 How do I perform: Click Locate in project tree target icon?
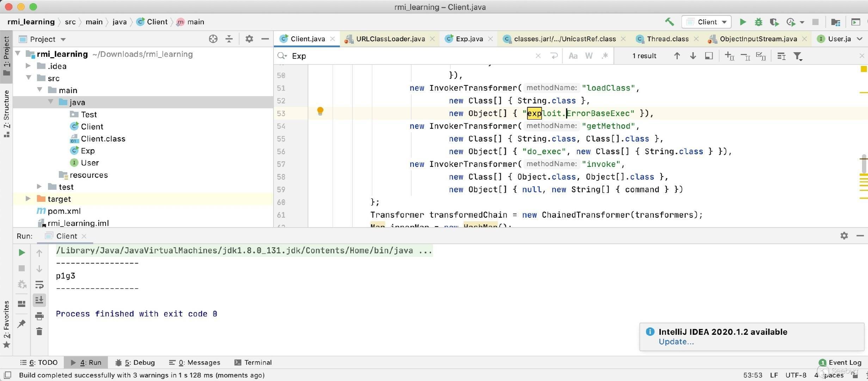click(213, 39)
